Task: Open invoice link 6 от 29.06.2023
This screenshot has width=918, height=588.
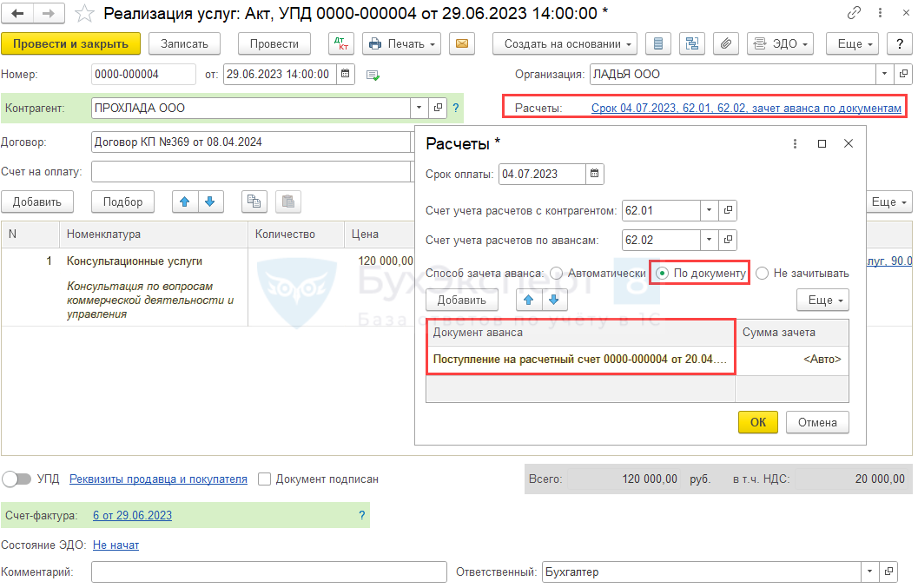Action: [x=132, y=515]
